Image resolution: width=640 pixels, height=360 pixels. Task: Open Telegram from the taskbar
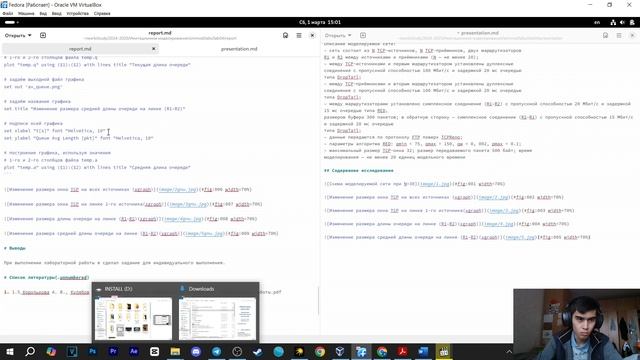pos(217,351)
